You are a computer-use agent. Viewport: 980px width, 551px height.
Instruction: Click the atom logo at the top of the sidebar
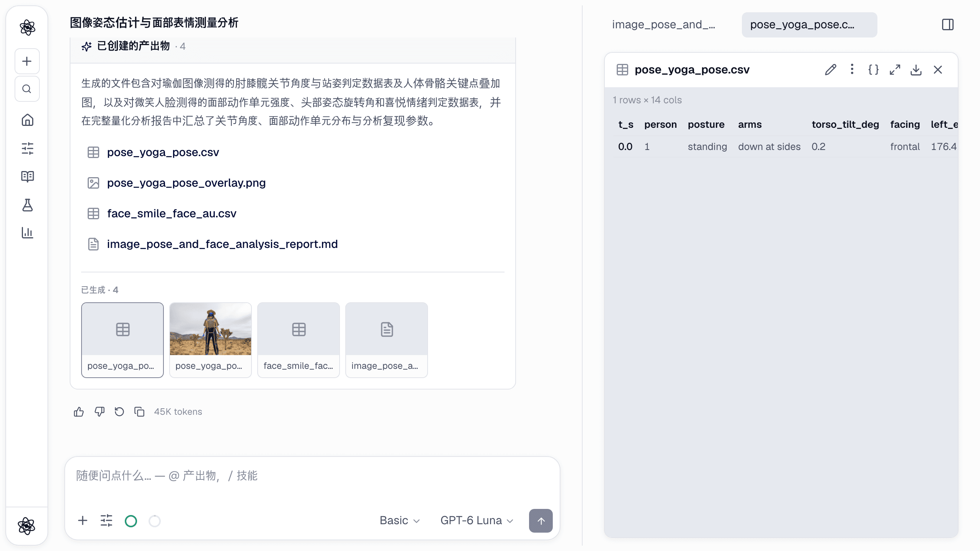27,28
